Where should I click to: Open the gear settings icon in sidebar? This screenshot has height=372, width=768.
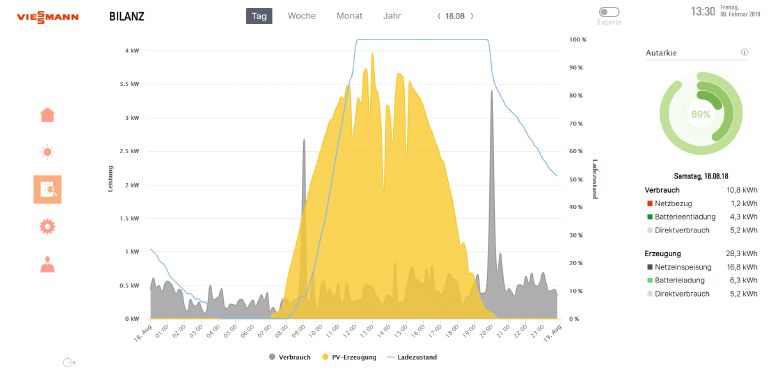[48, 227]
